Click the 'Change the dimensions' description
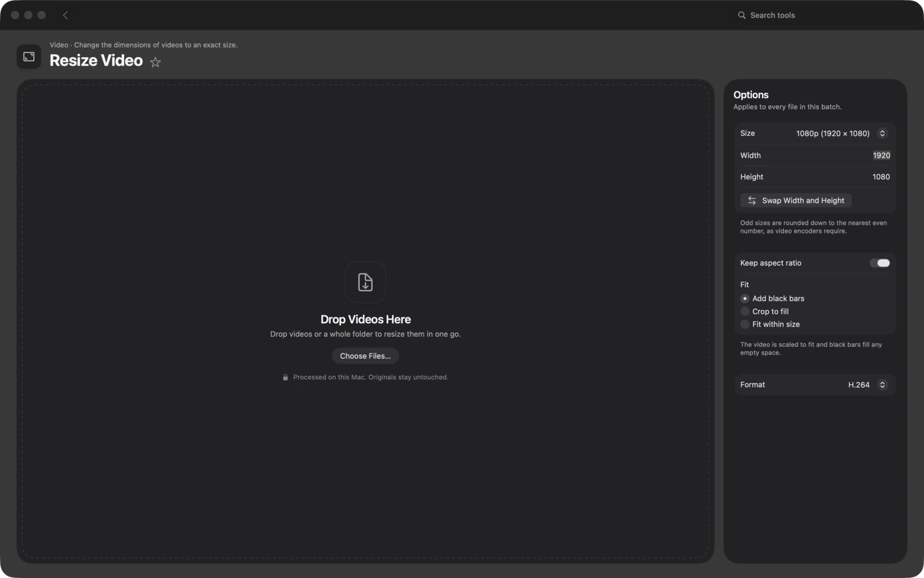The image size is (924, 578). [x=156, y=45]
